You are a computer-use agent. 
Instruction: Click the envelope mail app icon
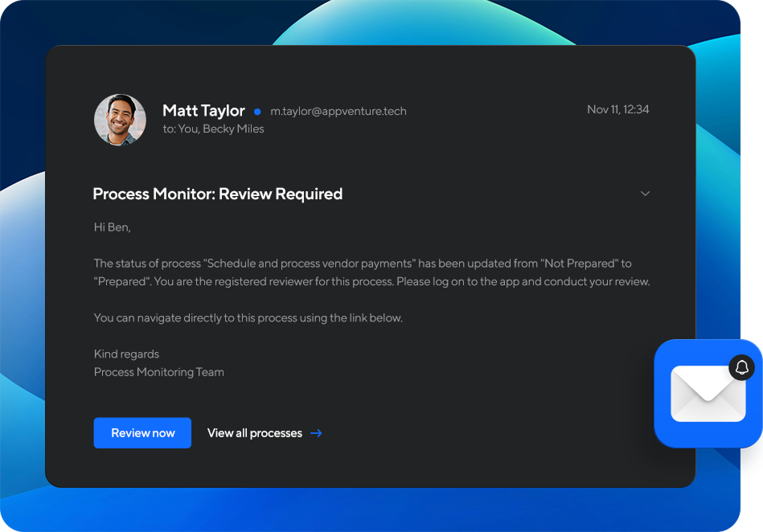coord(708,394)
